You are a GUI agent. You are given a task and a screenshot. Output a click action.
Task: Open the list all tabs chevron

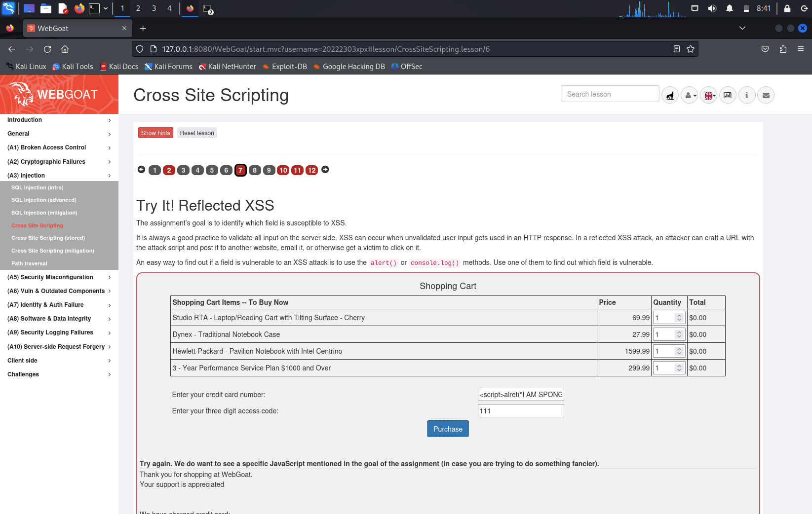pos(742,28)
